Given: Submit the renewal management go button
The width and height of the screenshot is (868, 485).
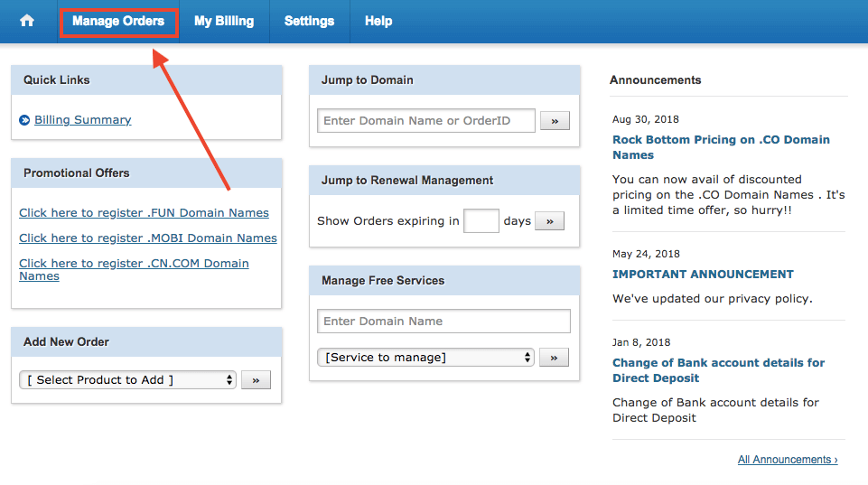Looking at the screenshot, I should 550,221.
